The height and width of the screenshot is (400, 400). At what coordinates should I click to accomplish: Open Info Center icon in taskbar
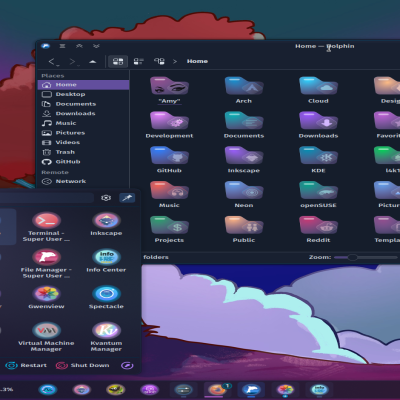[x=319, y=389]
